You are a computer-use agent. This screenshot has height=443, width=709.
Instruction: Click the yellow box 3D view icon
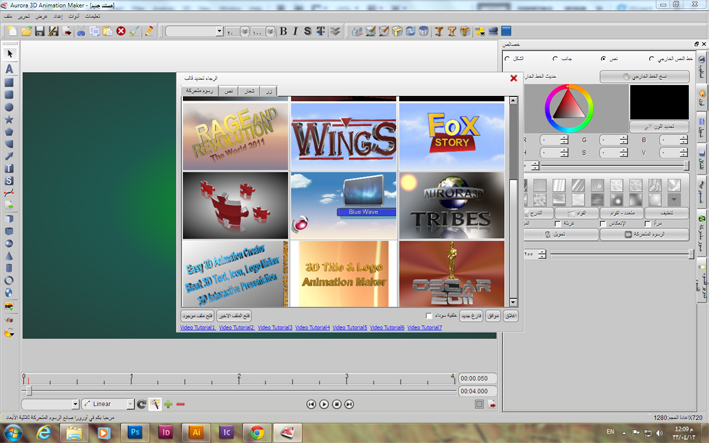[x=397, y=31]
